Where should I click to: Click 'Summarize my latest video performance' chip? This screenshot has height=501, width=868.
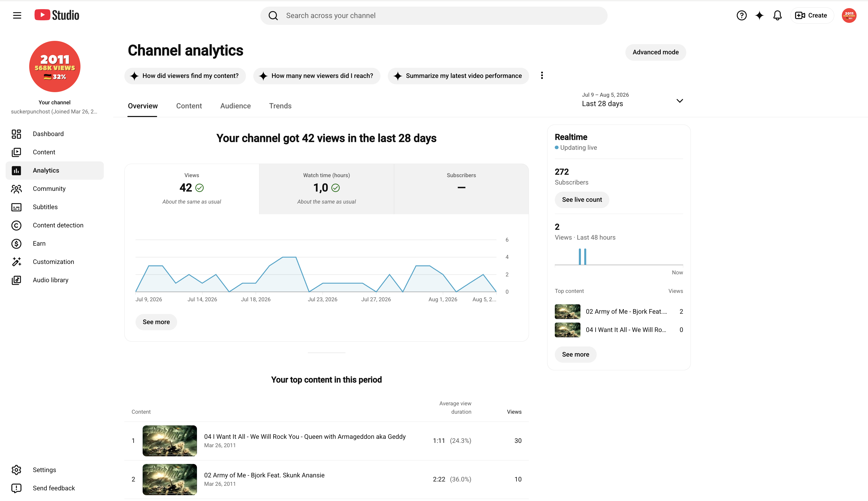(x=458, y=76)
